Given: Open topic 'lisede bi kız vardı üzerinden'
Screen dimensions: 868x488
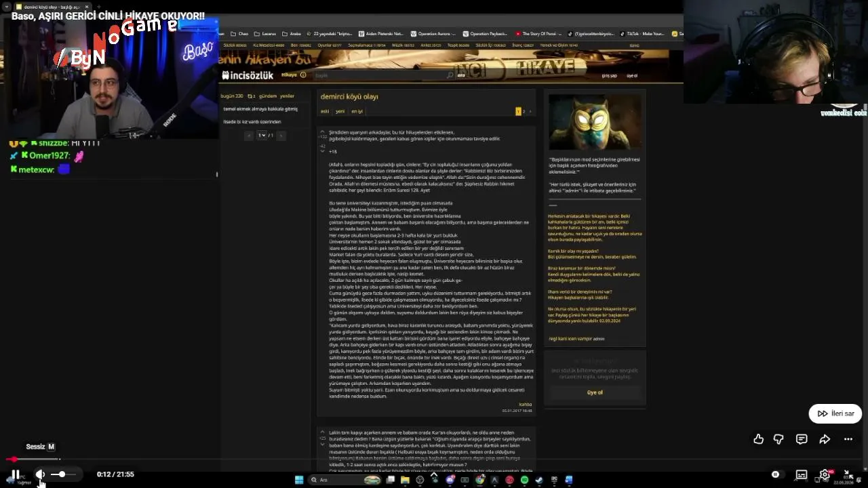Looking at the screenshot, I should [x=252, y=122].
